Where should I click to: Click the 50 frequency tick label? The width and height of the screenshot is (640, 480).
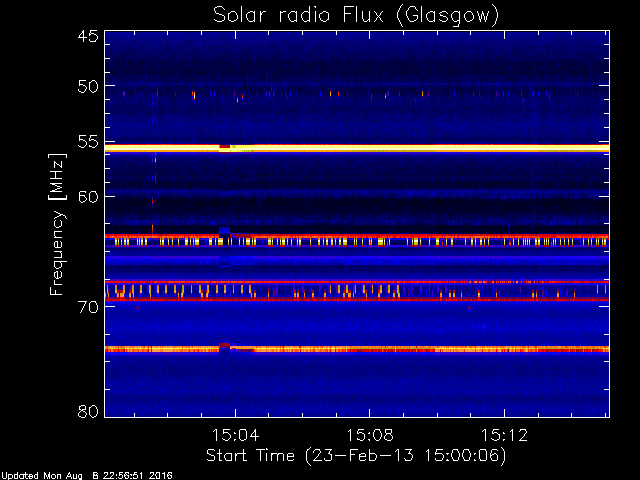pyautogui.click(x=88, y=86)
